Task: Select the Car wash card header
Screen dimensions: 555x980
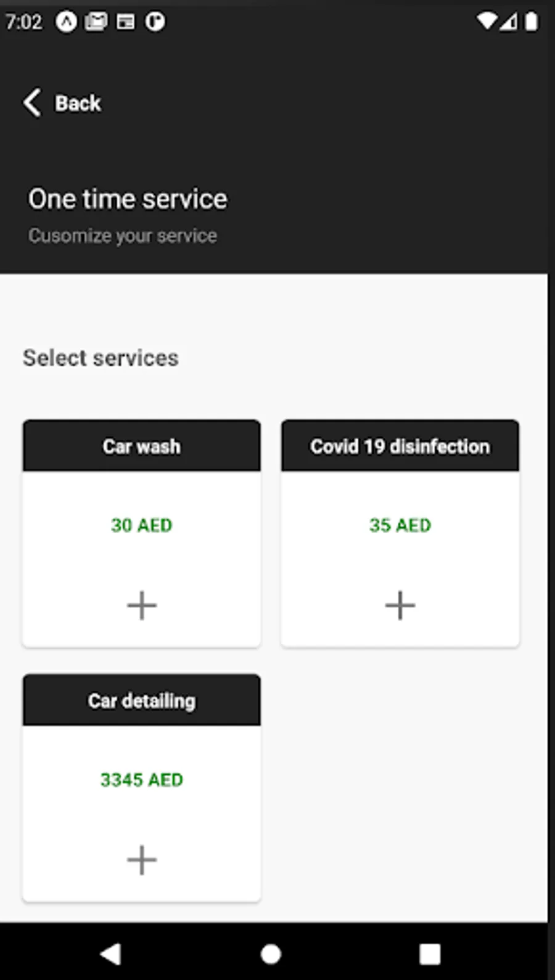Action: [x=142, y=446]
